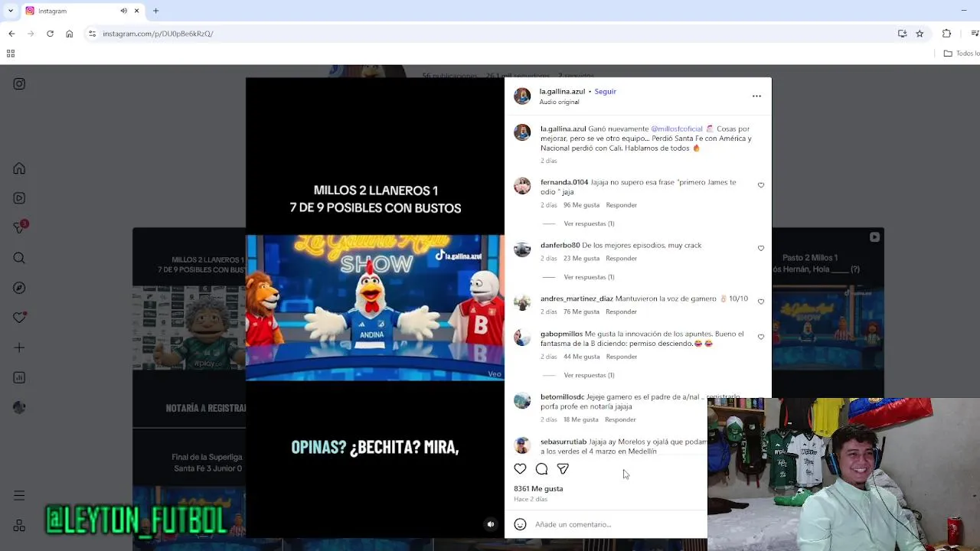This screenshot has height=551, width=980.
Task: Go back in browser history
Action: [11, 34]
